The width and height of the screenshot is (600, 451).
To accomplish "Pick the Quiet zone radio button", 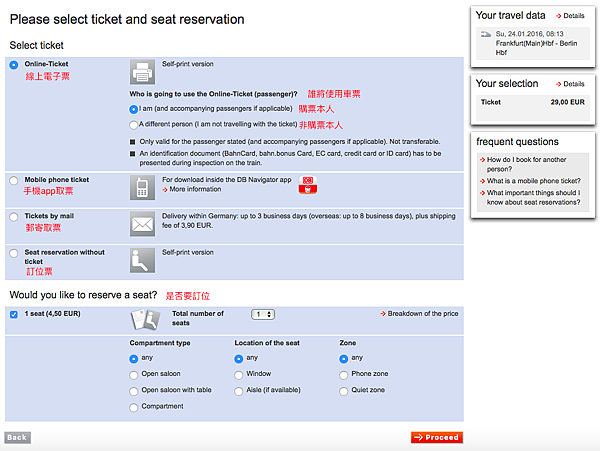I will pyautogui.click(x=345, y=390).
